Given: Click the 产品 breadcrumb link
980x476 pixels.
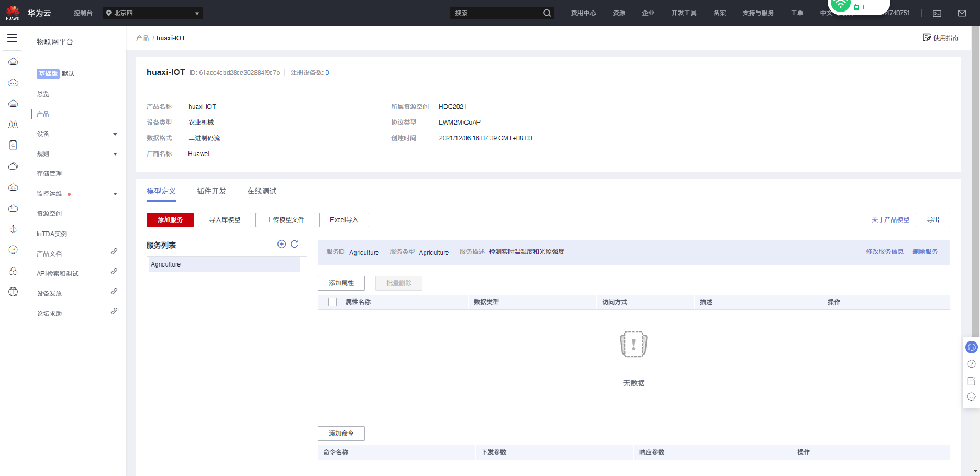Looking at the screenshot, I should [142, 38].
